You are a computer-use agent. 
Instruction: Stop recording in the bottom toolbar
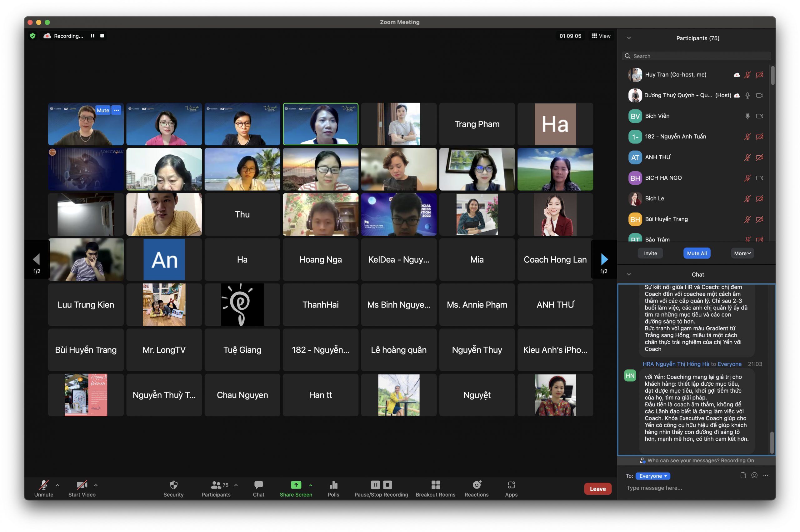pyautogui.click(x=387, y=484)
